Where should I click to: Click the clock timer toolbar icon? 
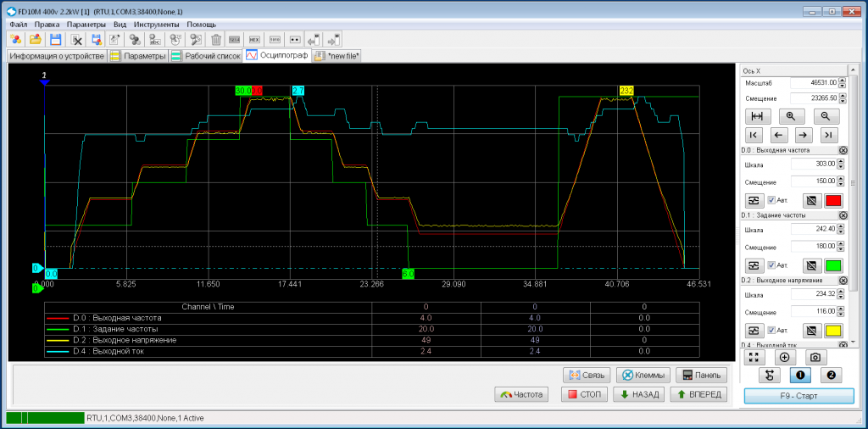[x=176, y=39]
